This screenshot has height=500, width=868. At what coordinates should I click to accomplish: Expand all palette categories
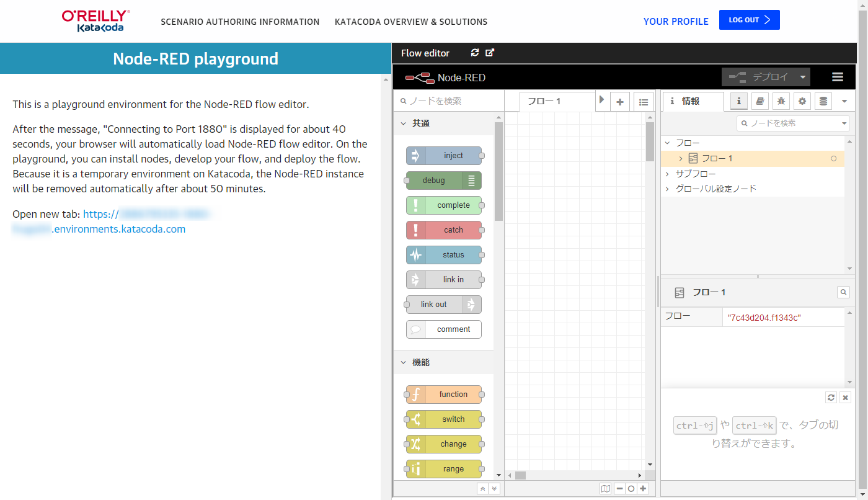tap(494, 489)
